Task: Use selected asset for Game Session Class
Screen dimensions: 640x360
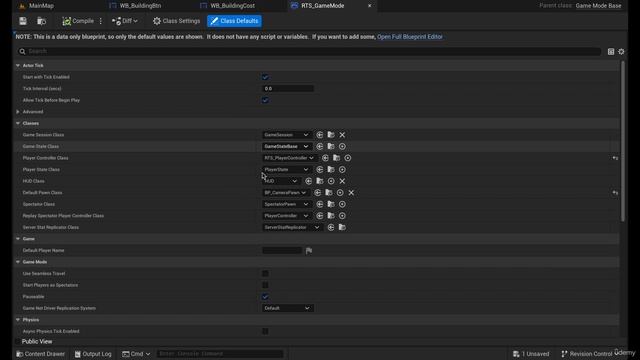Action: tap(320, 135)
